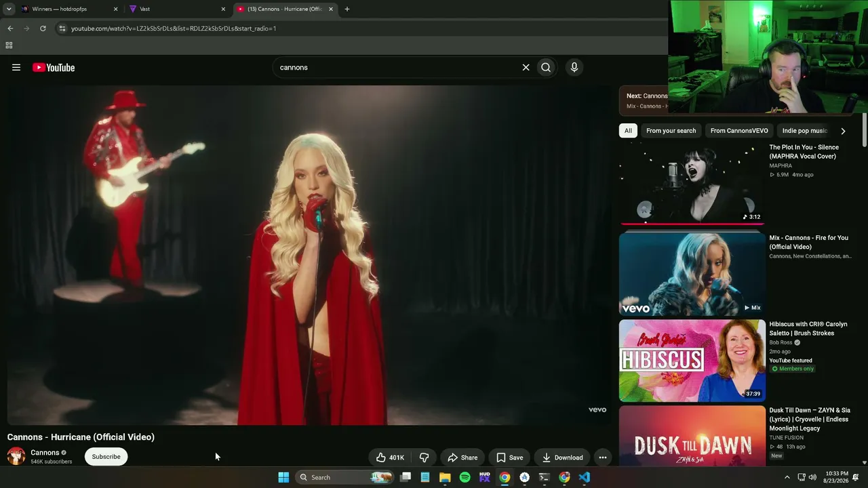
Task: Click the Silence video red progress bar
Action: coord(692,223)
